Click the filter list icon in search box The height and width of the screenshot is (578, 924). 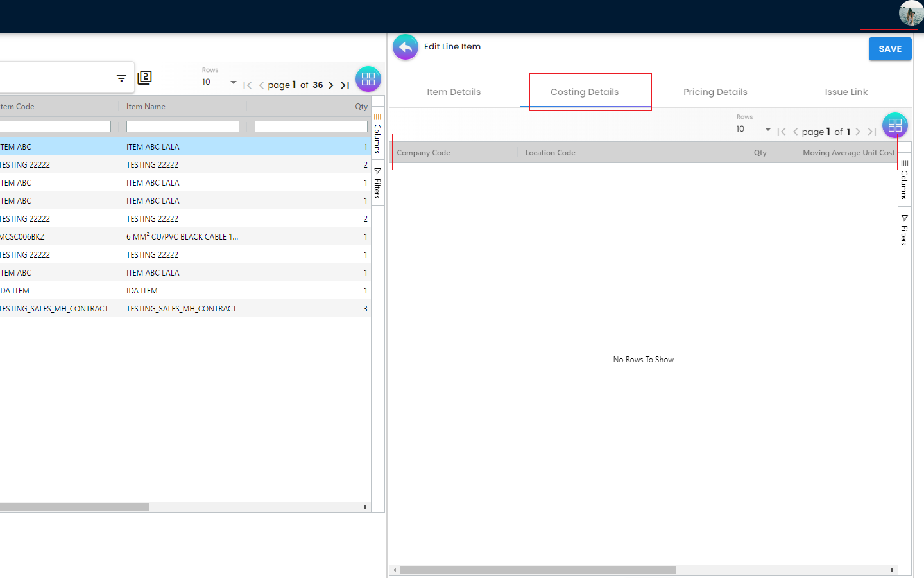click(x=121, y=78)
